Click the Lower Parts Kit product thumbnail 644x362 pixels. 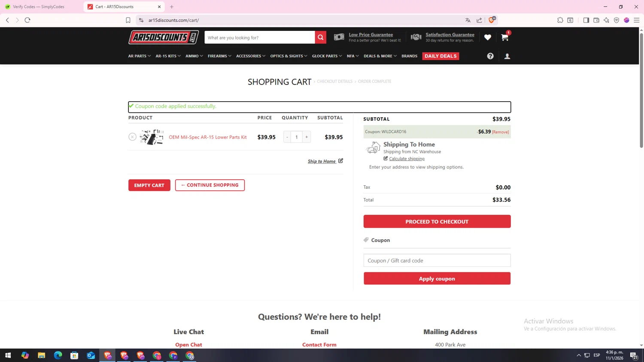tap(152, 137)
